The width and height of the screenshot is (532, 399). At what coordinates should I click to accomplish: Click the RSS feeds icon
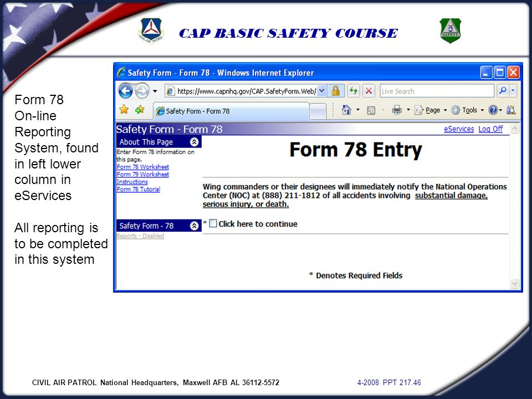(x=371, y=110)
